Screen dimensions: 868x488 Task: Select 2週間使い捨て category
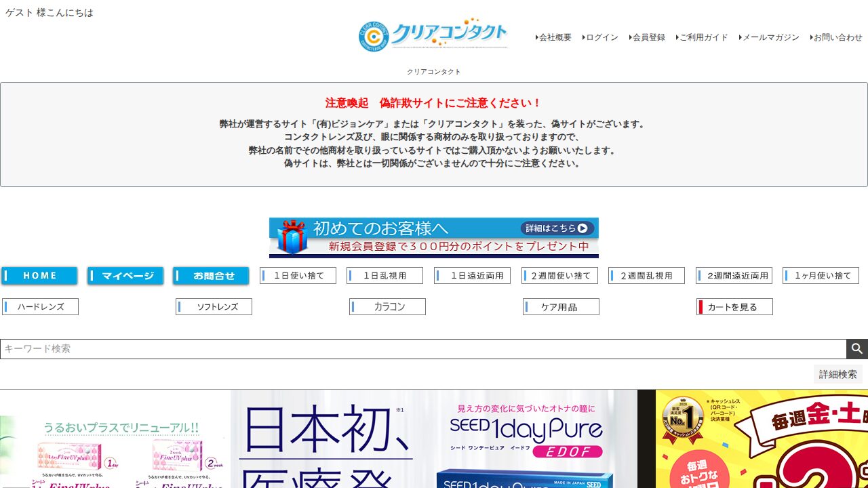coord(559,276)
